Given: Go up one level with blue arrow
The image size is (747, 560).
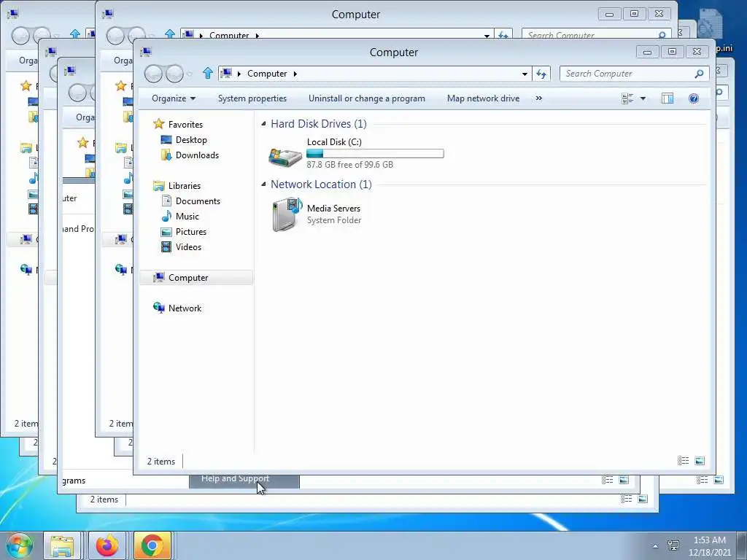Looking at the screenshot, I should click(208, 74).
